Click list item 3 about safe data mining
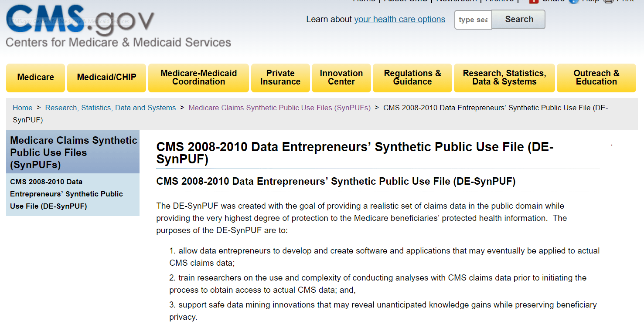Viewport: 644px width, 328px height. pyautogui.click(x=383, y=311)
